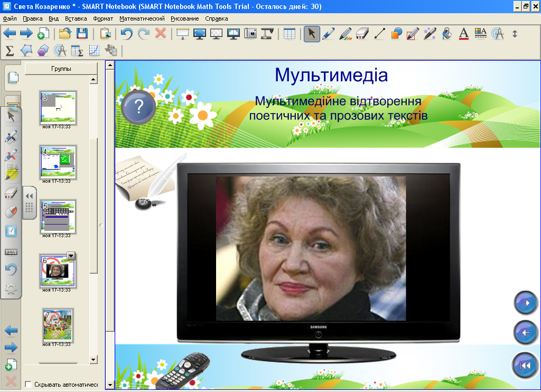Go to previous page with the top toolbar blue left arrow
Viewport: 541px width, 392px height.
10,34
